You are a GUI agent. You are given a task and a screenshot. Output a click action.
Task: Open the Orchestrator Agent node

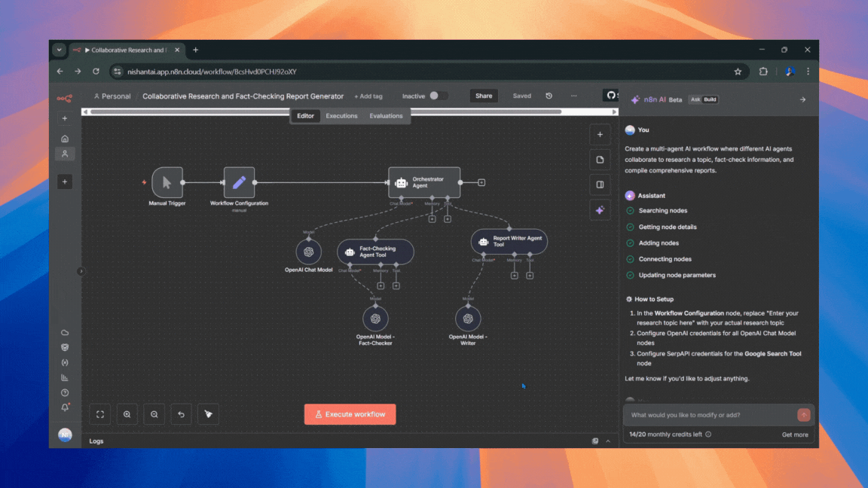(424, 181)
